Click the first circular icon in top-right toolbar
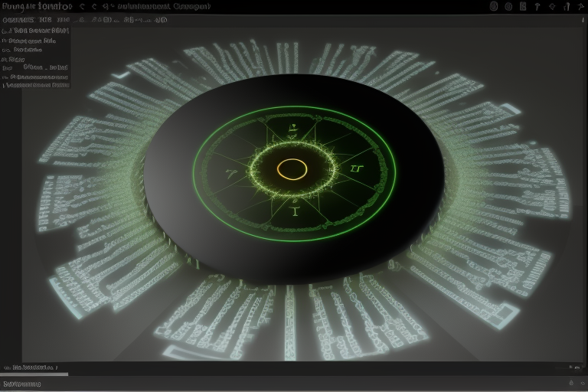The height and width of the screenshot is (392, 588). [494, 6]
